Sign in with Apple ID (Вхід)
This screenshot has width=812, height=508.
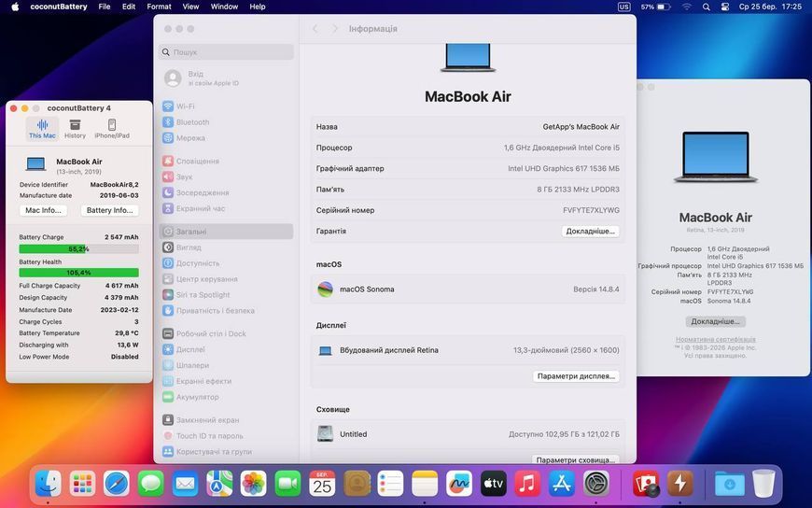pos(226,78)
